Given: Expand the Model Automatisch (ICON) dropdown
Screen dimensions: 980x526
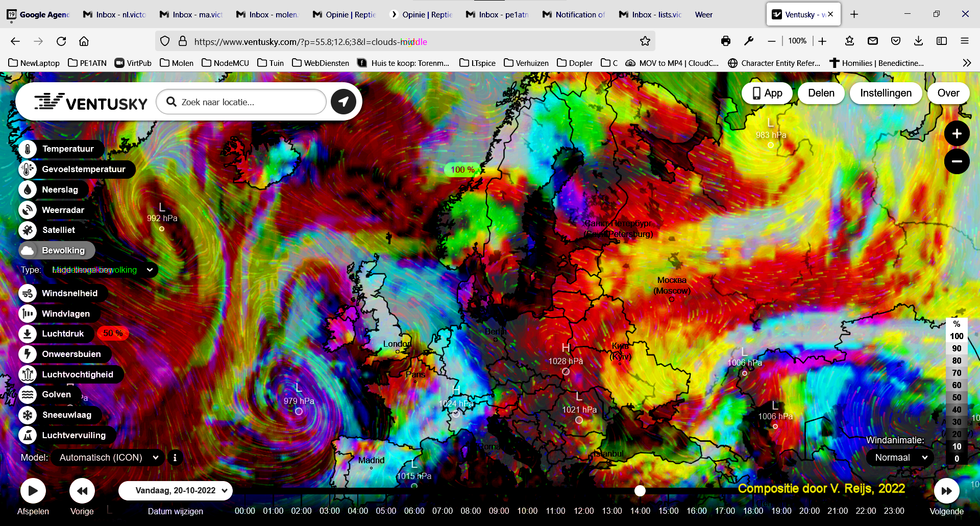Looking at the screenshot, I should click(107, 458).
